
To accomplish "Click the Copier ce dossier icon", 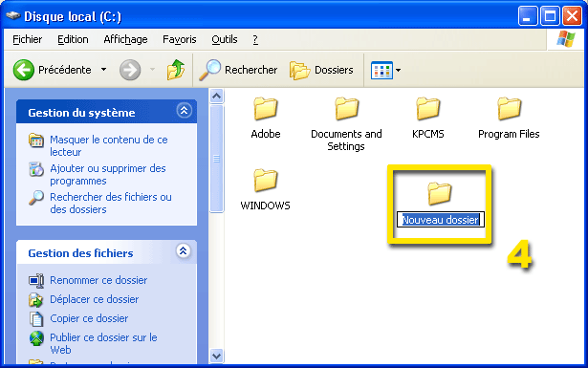I will [x=36, y=319].
